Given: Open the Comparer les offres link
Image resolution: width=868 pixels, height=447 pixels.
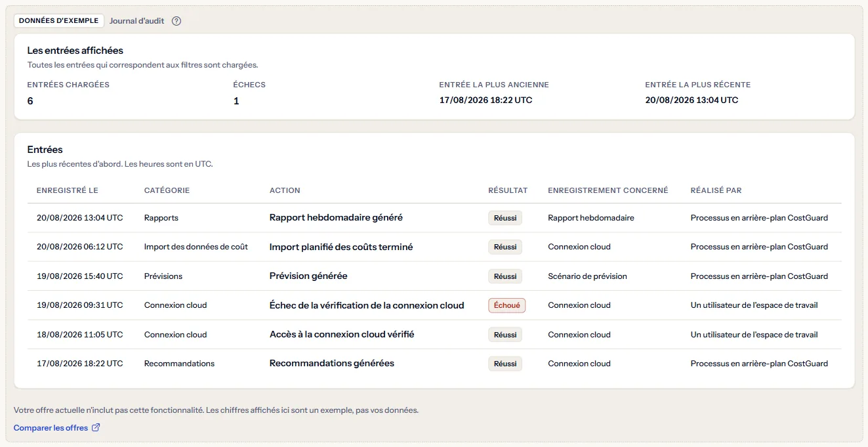Looking at the screenshot, I should coord(57,428).
